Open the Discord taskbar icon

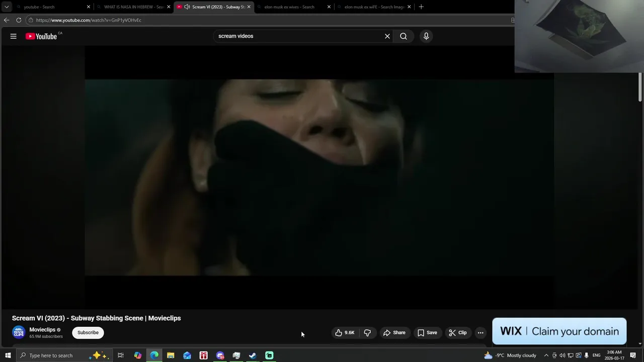pyautogui.click(x=220, y=355)
